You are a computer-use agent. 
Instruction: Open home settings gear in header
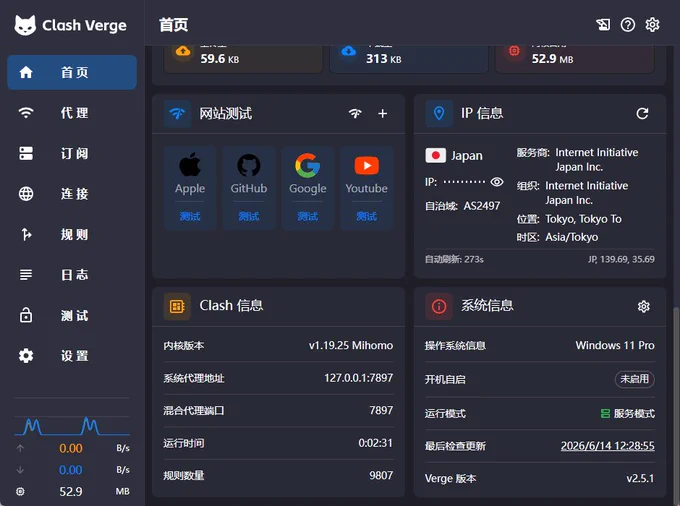(652, 25)
